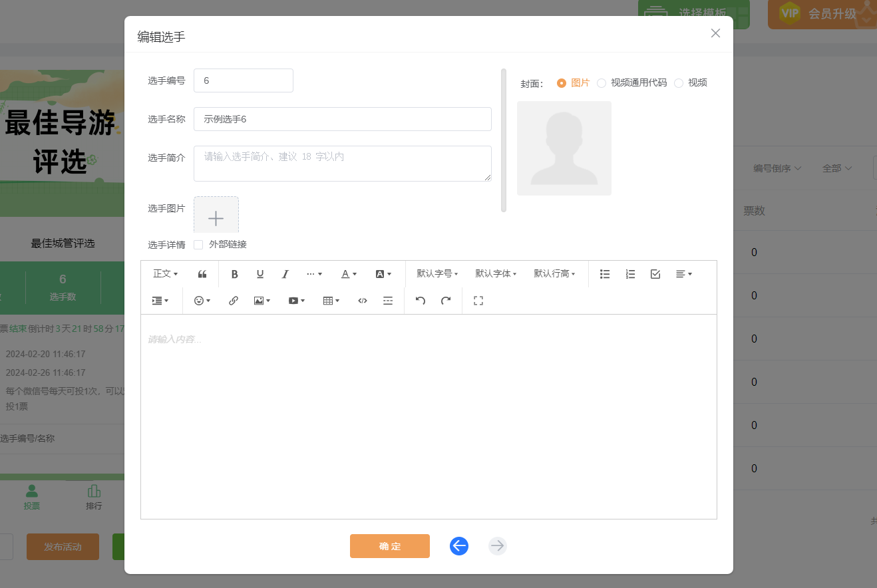Open the 默认字号 font size dropdown

437,274
